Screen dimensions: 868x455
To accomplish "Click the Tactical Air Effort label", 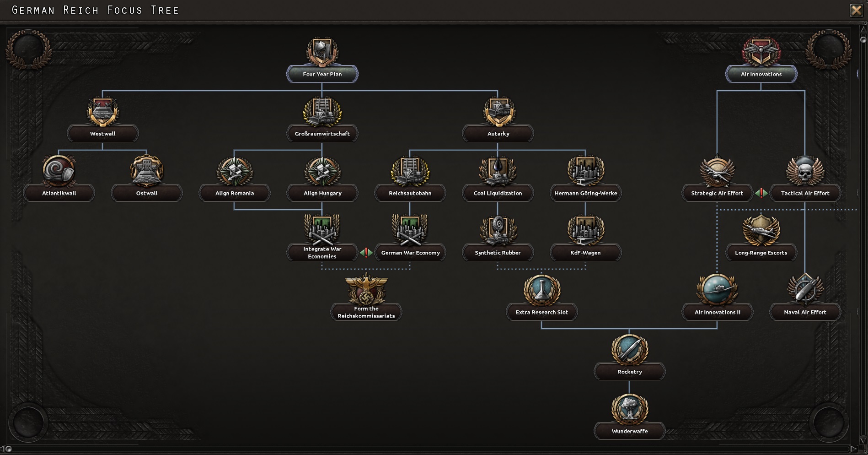I will [x=805, y=193].
